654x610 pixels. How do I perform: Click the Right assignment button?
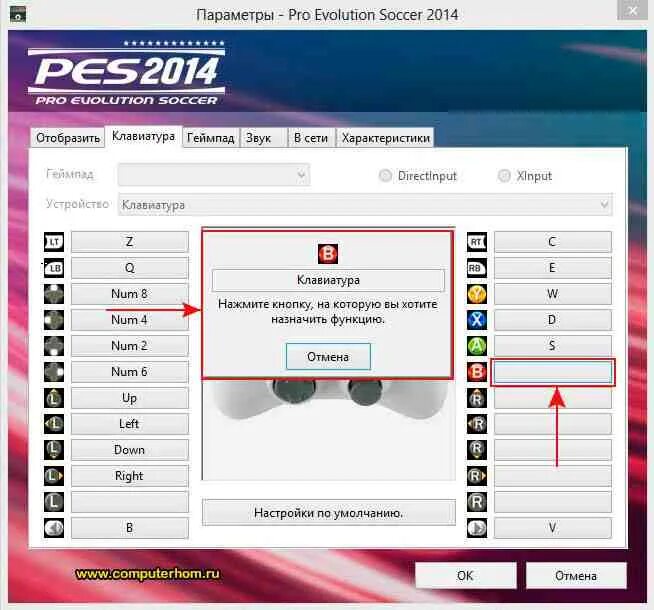click(x=130, y=476)
